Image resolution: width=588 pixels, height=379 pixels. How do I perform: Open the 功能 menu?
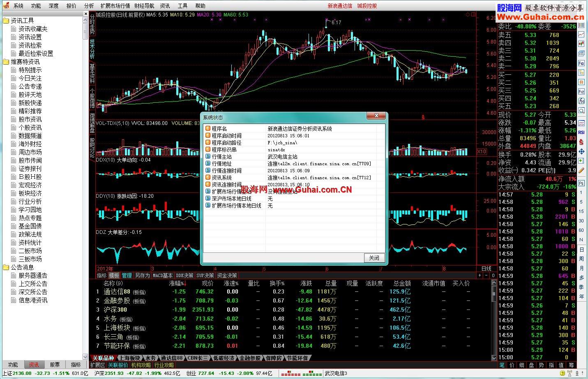coord(36,6)
